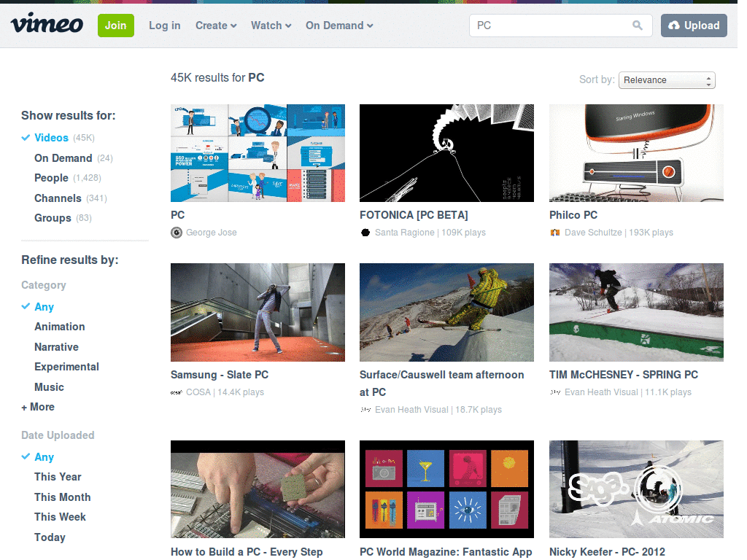Image resolution: width=747 pixels, height=560 pixels.
Task: Refine by Music category
Action: 49,387
